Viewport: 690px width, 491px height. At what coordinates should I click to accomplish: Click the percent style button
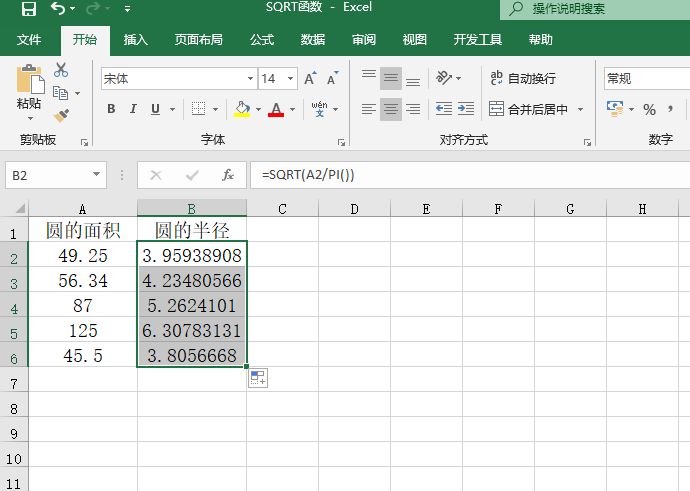[x=649, y=109]
